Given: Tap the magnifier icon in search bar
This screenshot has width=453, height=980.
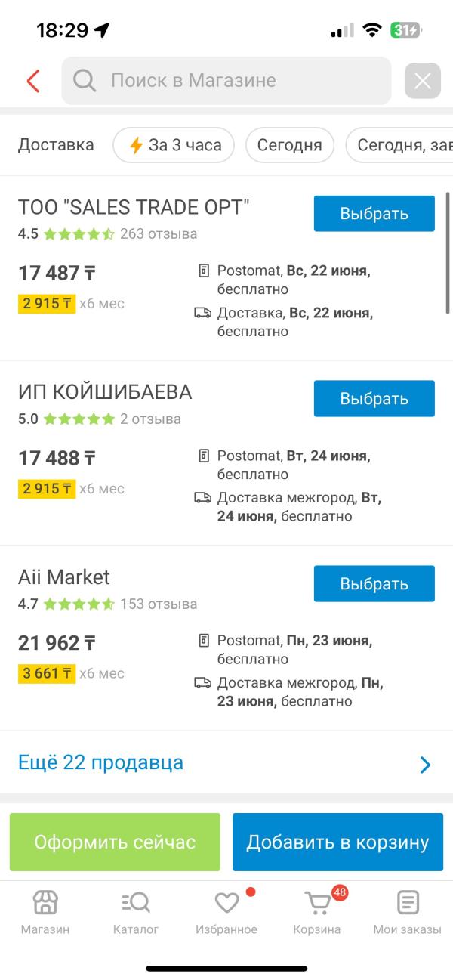Looking at the screenshot, I should pos(85,81).
